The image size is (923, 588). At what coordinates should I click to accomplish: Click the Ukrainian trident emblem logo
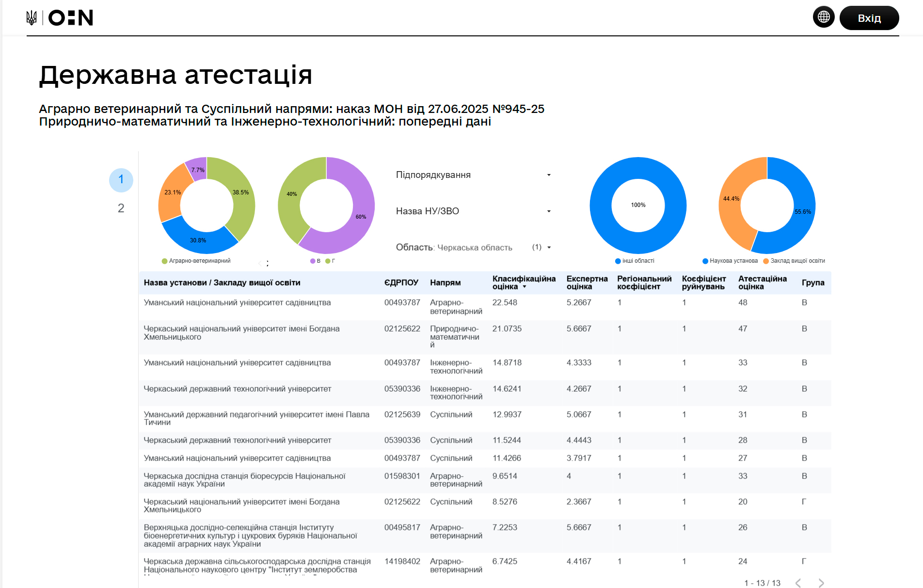32,18
